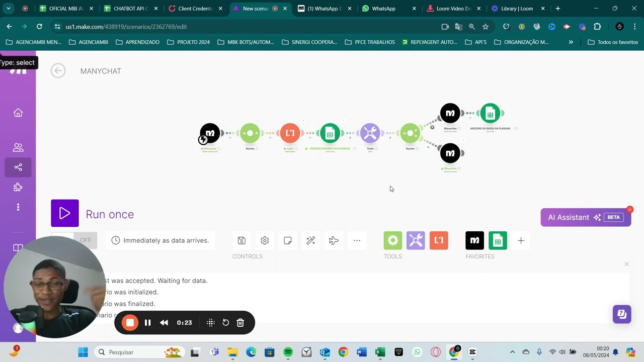Open the Loom drawing grid handle
This screenshot has height=362, width=644.
tap(211, 323)
